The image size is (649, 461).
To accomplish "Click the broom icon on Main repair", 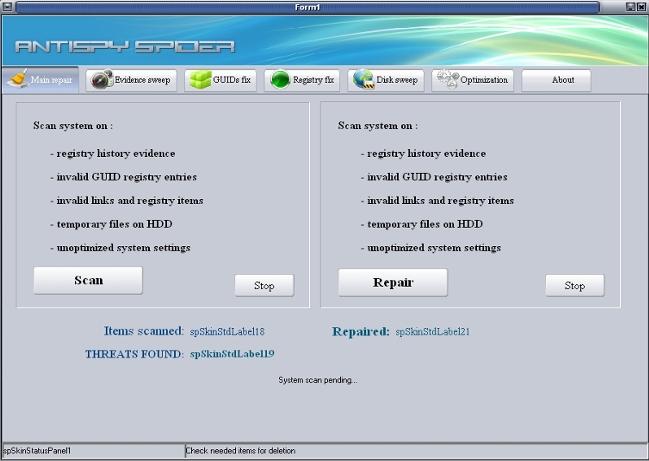I will (x=18, y=80).
